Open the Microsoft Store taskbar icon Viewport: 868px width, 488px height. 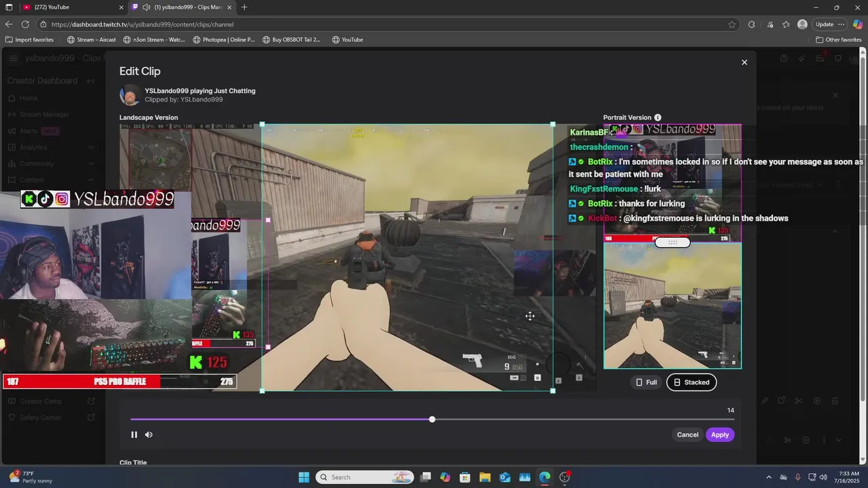tap(465, 477)
